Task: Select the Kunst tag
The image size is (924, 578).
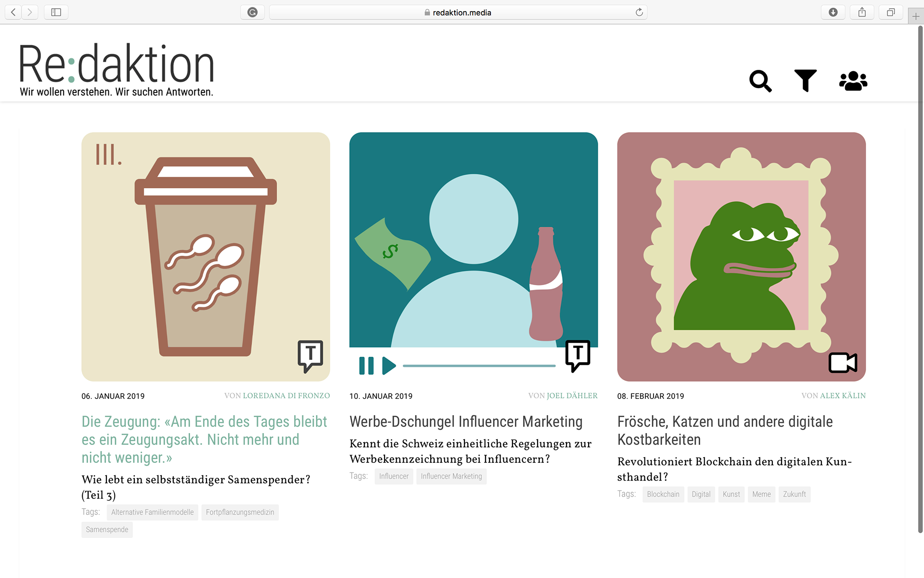Action: [x=731, y=494]
